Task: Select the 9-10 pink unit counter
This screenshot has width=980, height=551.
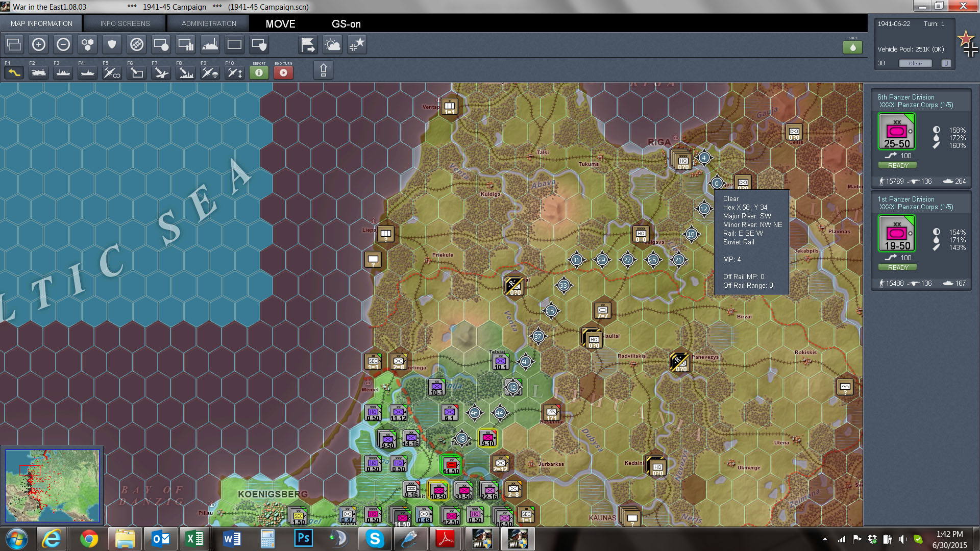Action: [x=488, y=438]
